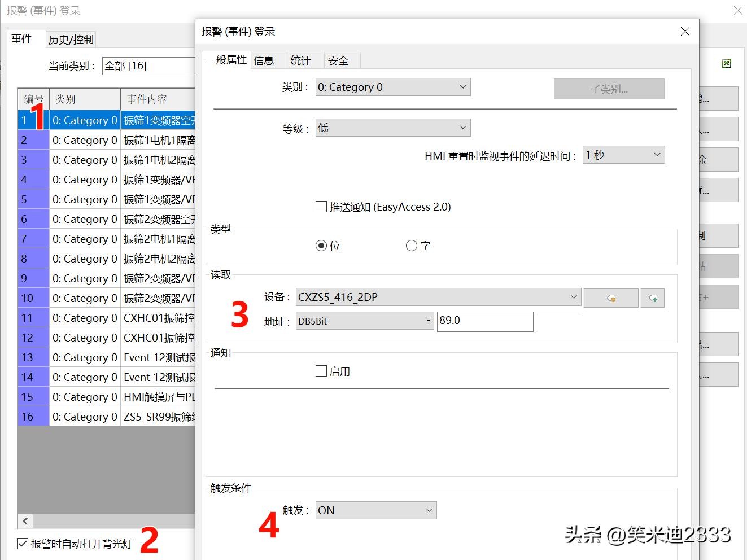Expand the 等级 level dropdown

[392, 128]
